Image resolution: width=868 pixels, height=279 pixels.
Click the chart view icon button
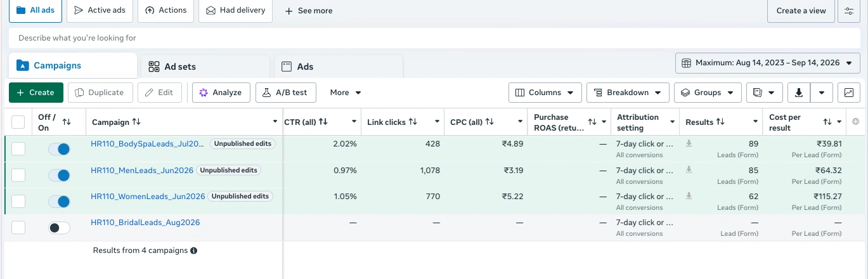(848, 93)
